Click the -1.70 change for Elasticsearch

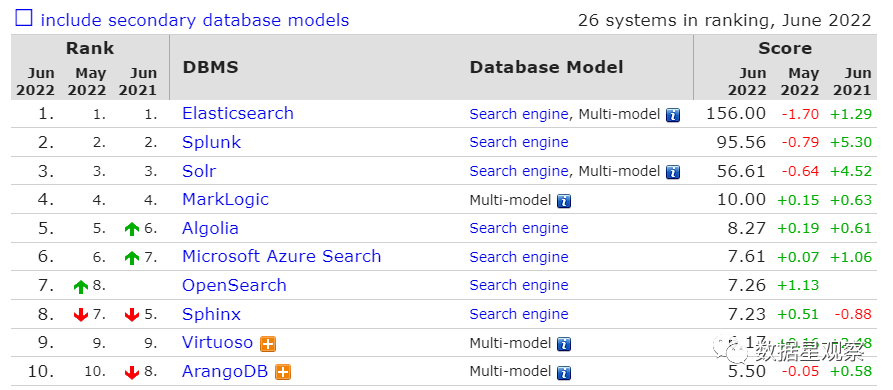click(x=800, y=114)
